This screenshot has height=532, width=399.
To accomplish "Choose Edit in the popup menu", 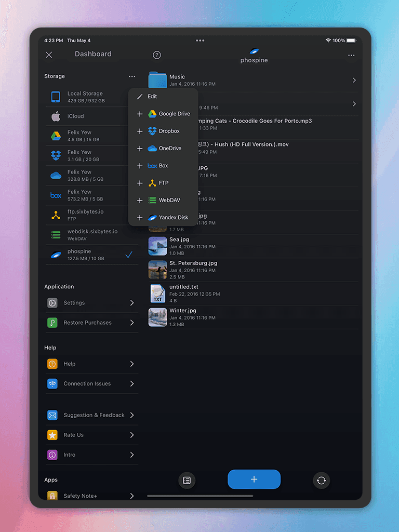I will tap(163, 96).
